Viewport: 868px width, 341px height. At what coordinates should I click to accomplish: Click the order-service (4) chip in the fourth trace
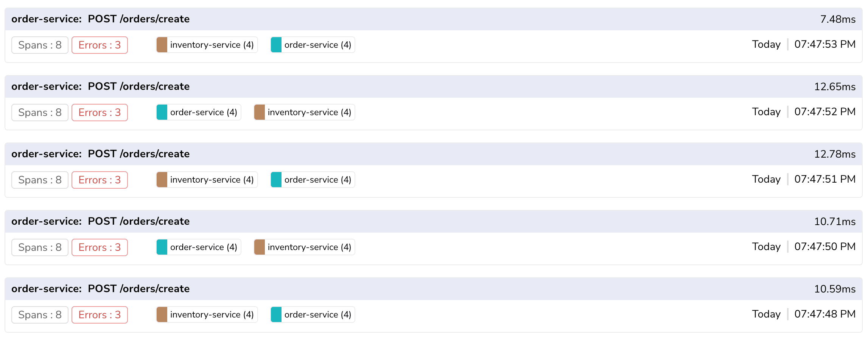(x=198, y=247)
